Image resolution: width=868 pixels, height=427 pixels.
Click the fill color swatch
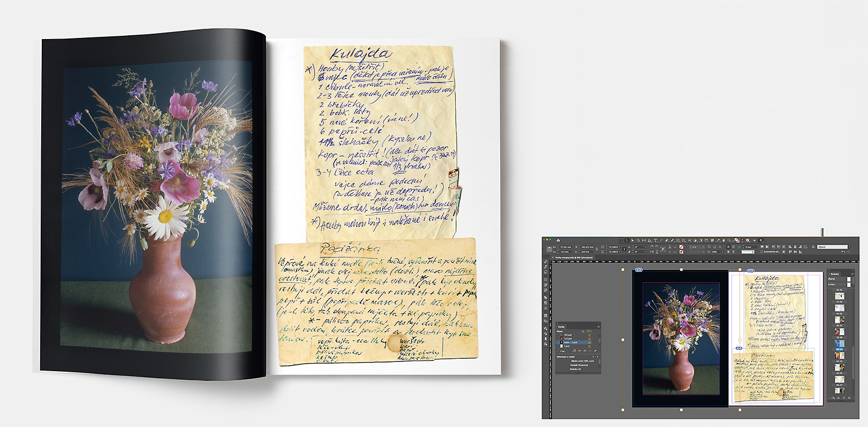[681, 247]
